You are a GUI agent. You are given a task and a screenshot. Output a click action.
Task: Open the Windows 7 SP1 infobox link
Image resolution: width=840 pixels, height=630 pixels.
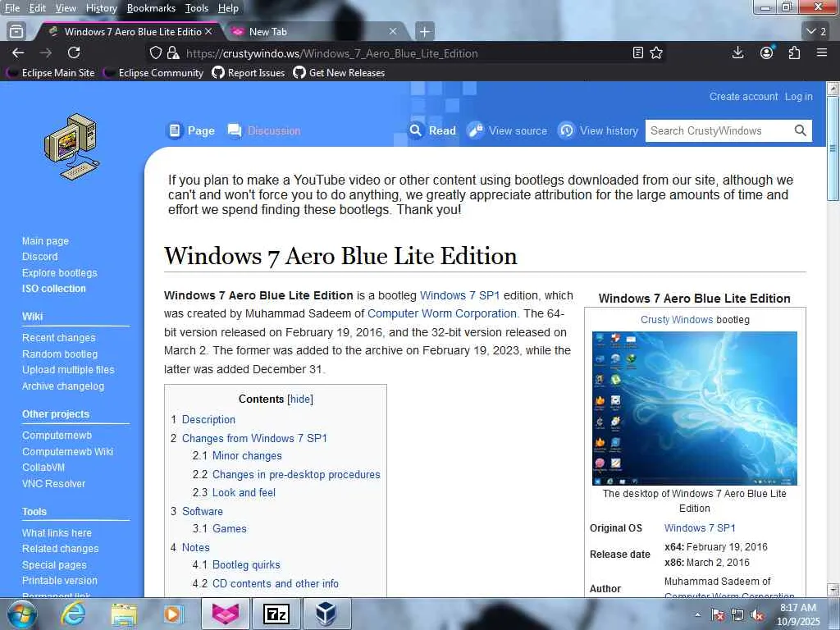(700, 527)
